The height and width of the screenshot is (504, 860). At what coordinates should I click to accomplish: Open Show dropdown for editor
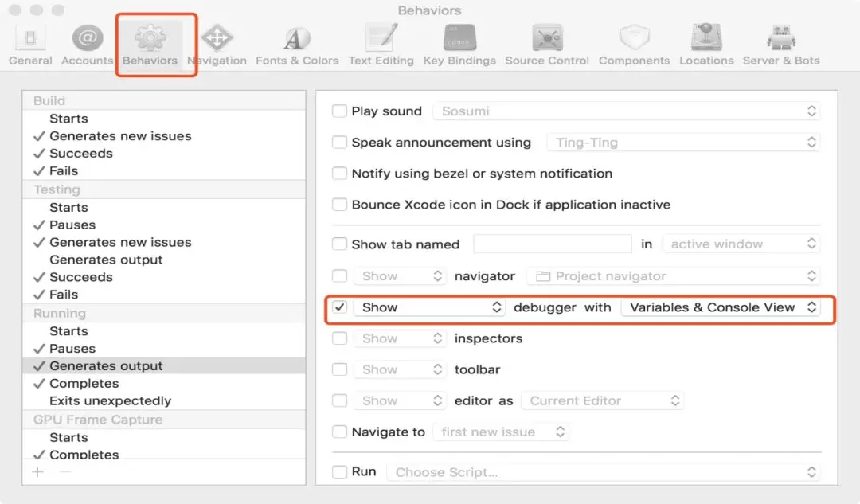(399, 401)
